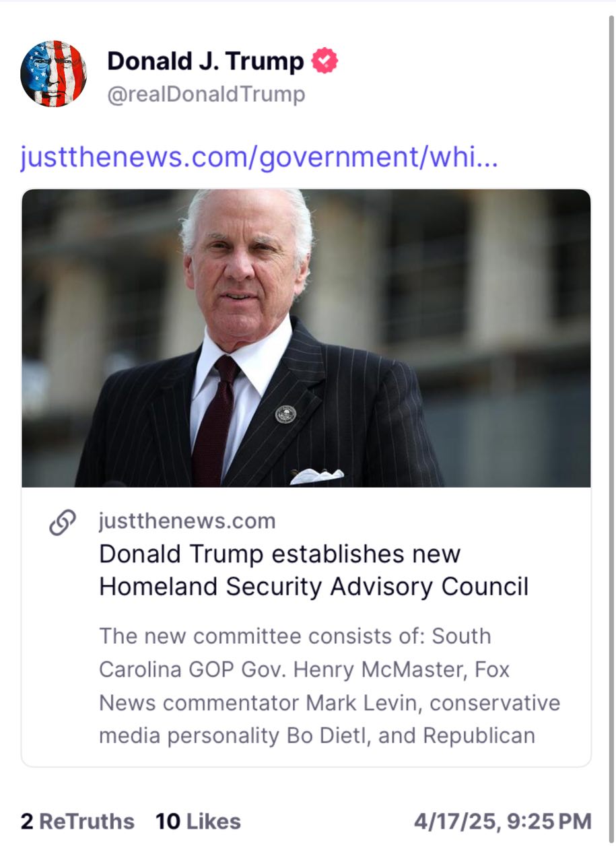The image size is (616, 862).
Task: Click the article description mentioning Henry McMaster
Action: [330, 686]
